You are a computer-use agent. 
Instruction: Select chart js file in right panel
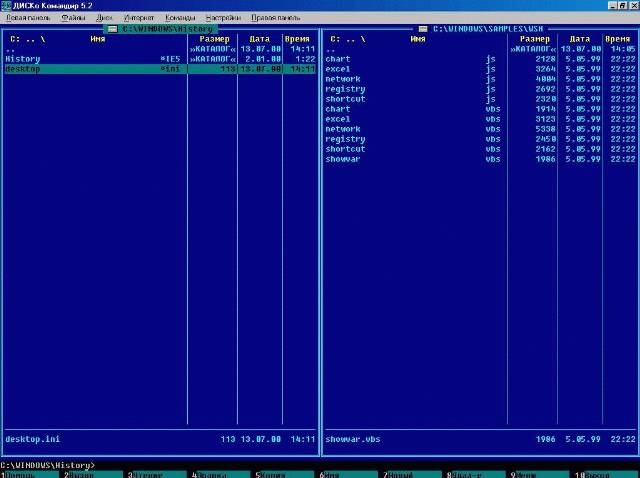coord(481,59)
